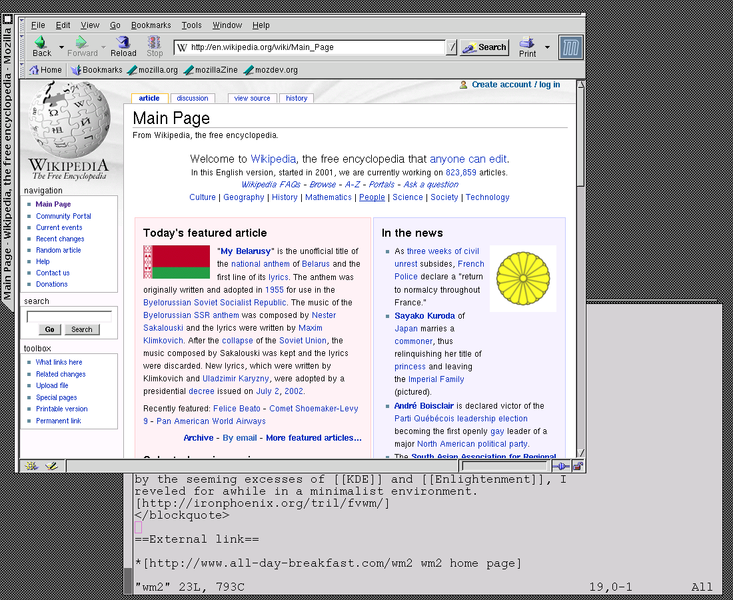Open the Random article link
The height and width of the screenshot is (600, 733).
click(58, 250)
